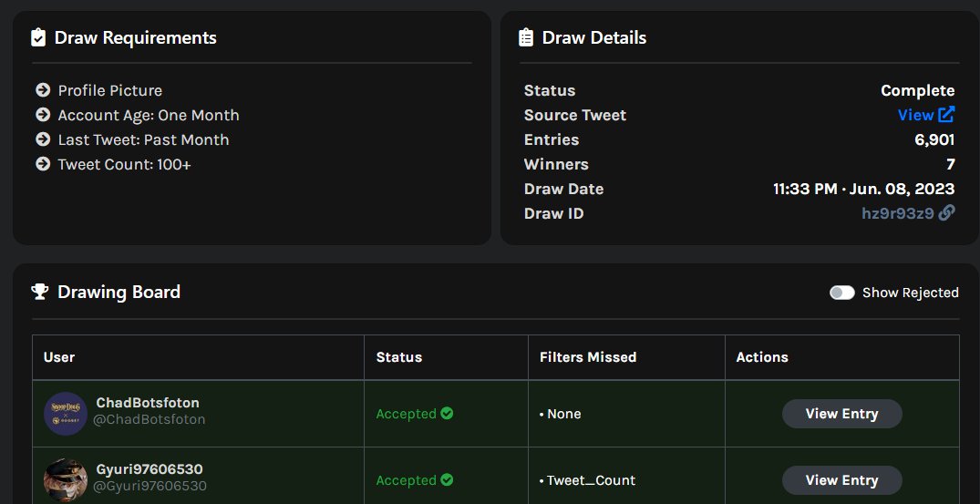Open the external link icon beside View

[x=946, y=114]
